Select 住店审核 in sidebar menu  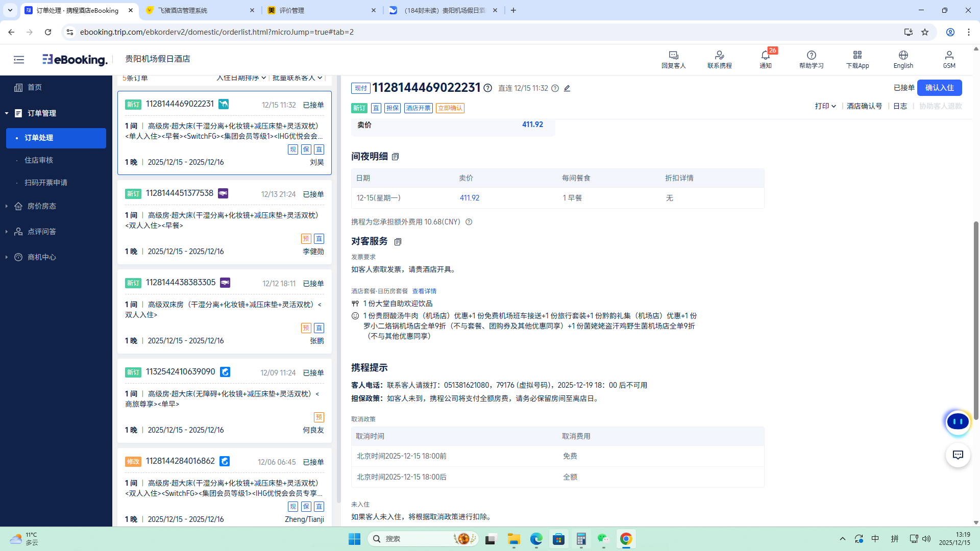(39, 160)
